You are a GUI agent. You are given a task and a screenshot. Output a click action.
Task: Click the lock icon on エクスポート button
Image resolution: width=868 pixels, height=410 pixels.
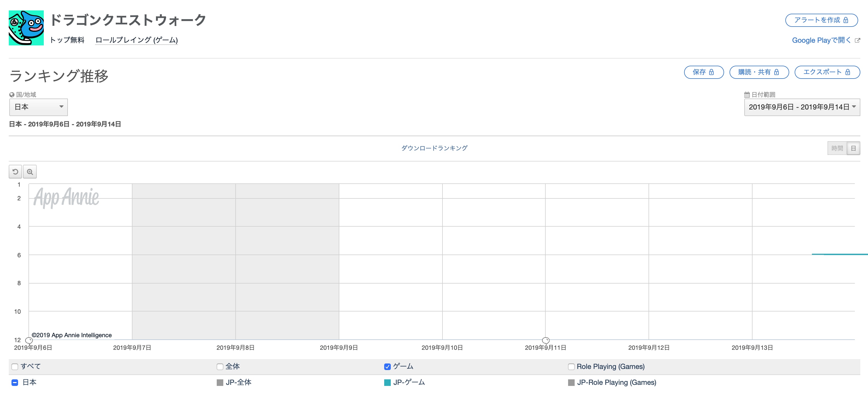tap(848, 72)
